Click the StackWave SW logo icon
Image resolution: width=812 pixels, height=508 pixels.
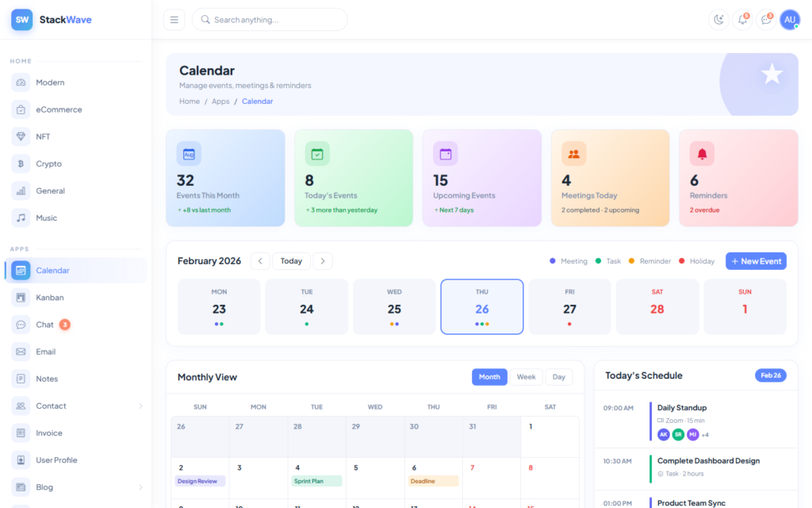coord(21,20)
